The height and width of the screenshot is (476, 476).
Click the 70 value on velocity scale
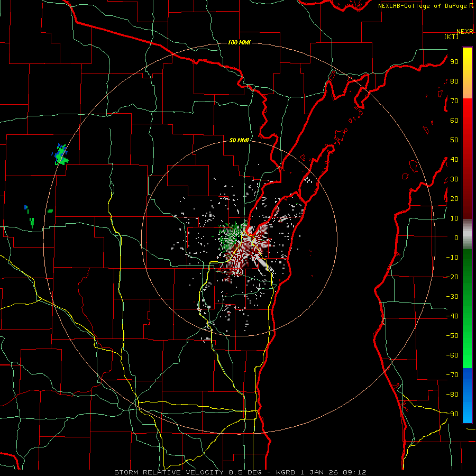[x=454, y=101]
